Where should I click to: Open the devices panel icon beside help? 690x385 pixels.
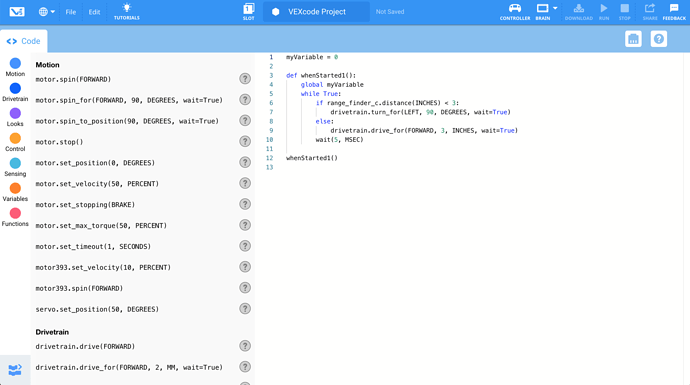633,39
